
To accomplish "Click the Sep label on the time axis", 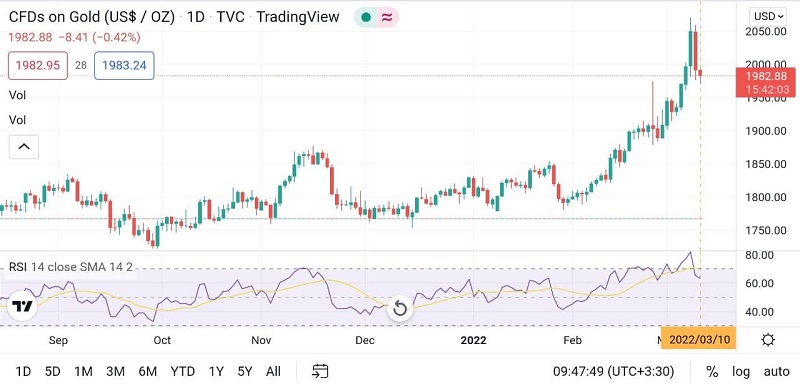I will [x=58, y=340].
